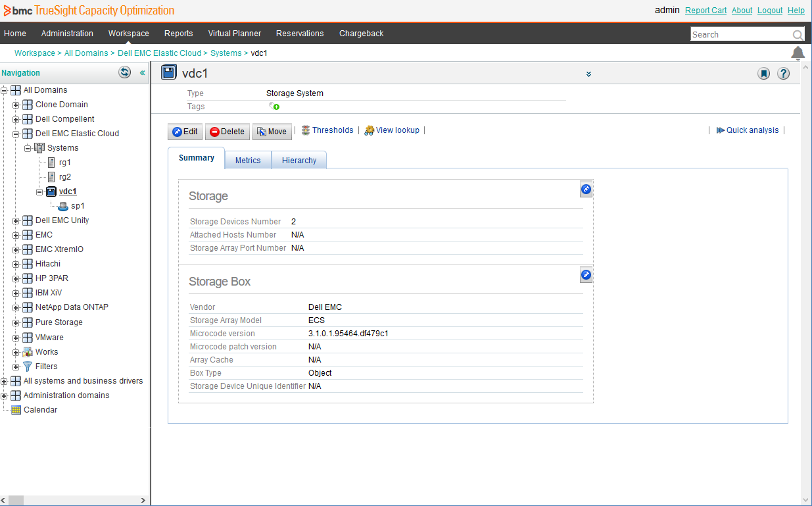The width and height of the screenshot is (812, 506).
Task: Click the BMC logo
Action: [18, 11]
